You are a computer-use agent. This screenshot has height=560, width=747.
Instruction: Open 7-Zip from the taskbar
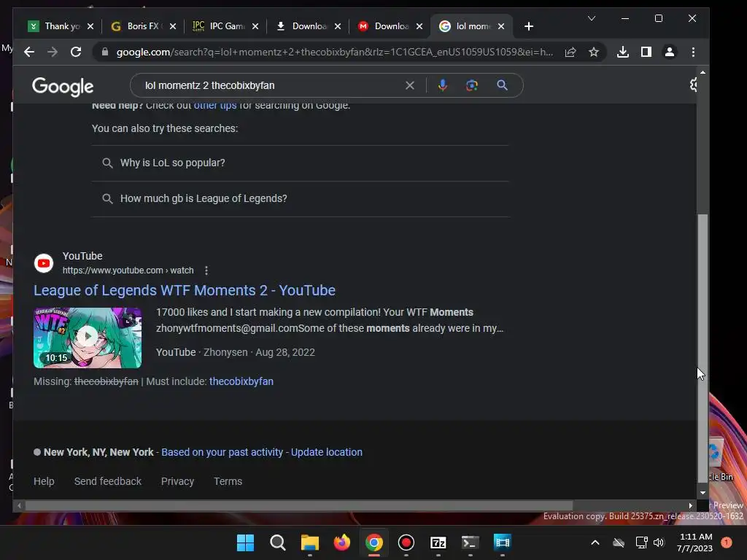pos(438,542)
